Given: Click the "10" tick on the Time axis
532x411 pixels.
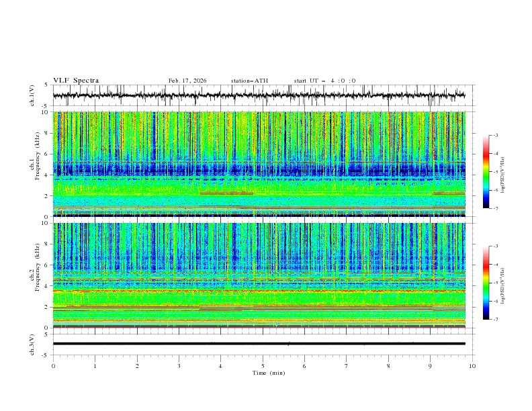Looking at the screenshot, I should coord(472,366).
